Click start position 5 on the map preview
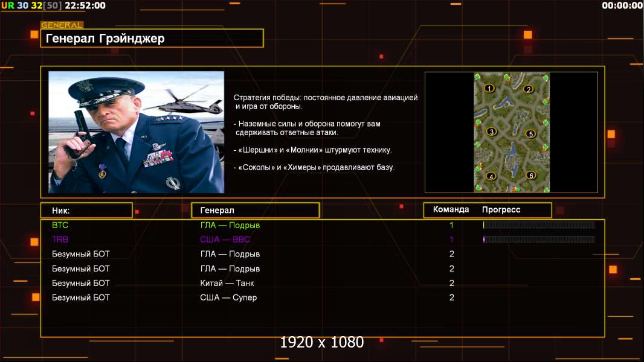Image resolution: width=644 pixels, height=362 pixels. coord(531,134)
